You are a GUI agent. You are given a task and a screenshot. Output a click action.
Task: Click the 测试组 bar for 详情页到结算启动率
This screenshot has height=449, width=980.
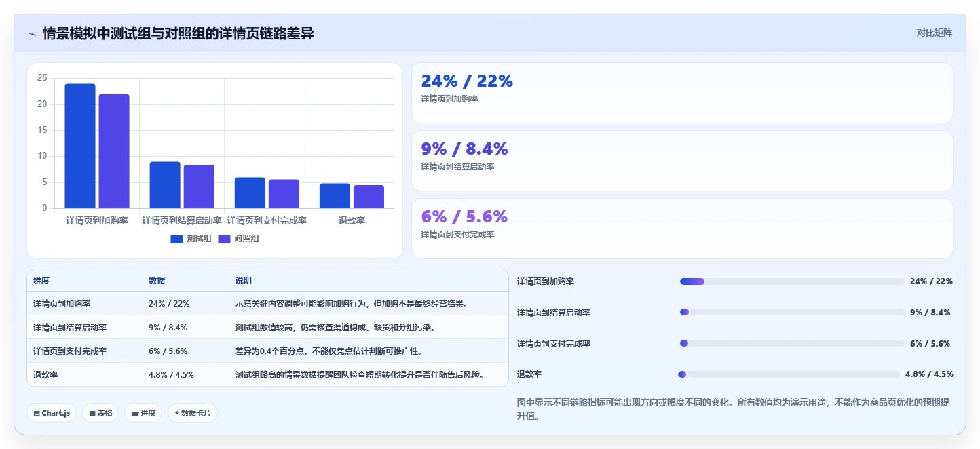165,185
